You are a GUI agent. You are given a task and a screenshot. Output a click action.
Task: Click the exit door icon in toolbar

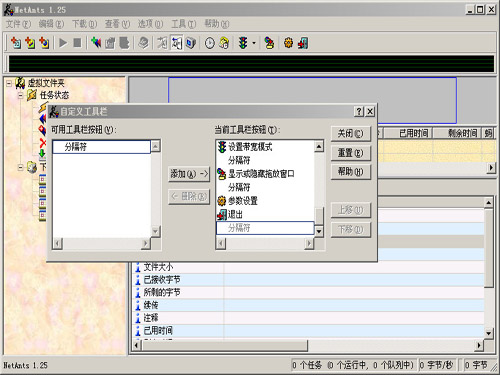(303, 43)
